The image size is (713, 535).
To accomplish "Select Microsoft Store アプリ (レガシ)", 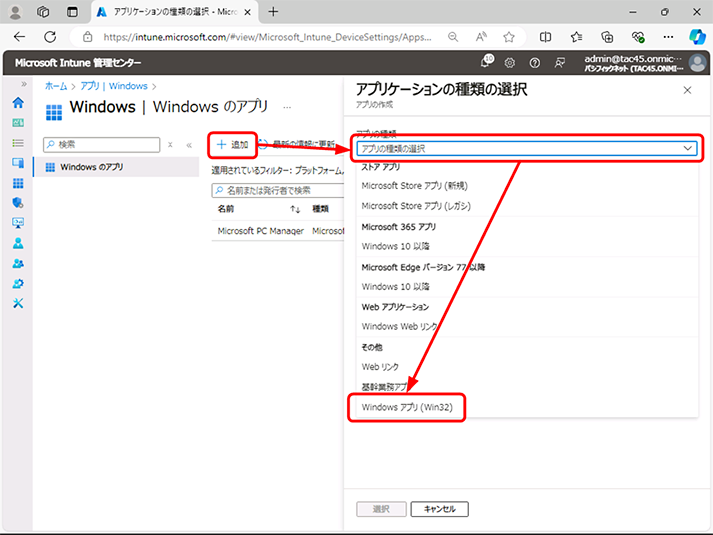I will pyautogui.click(x=416, y=206).
